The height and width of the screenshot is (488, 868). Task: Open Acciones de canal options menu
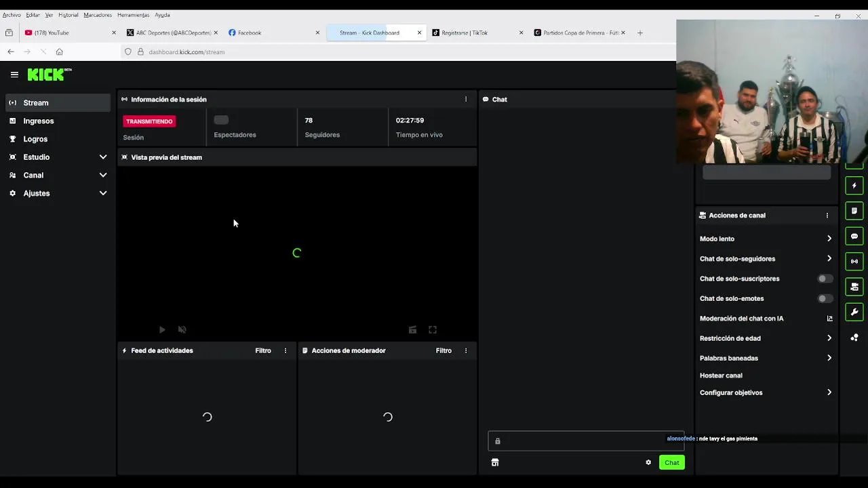pyautogui.click(x=827, y=216)
